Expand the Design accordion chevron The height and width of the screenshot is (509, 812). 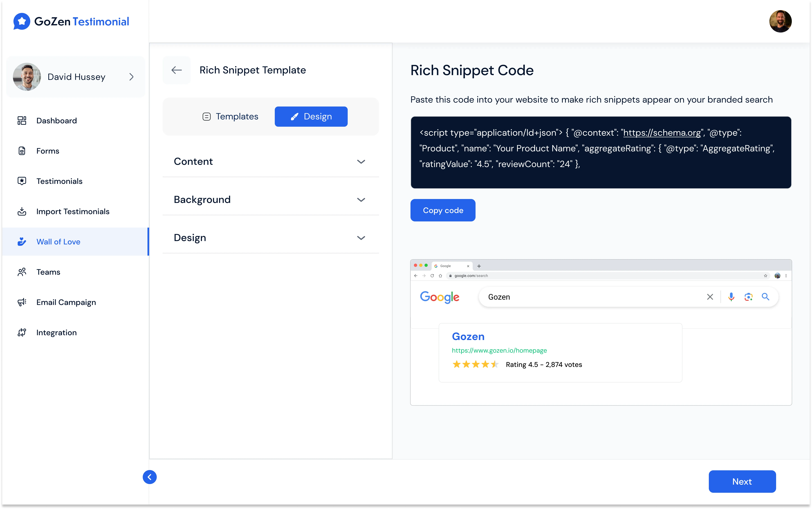(x=361, y=238)
